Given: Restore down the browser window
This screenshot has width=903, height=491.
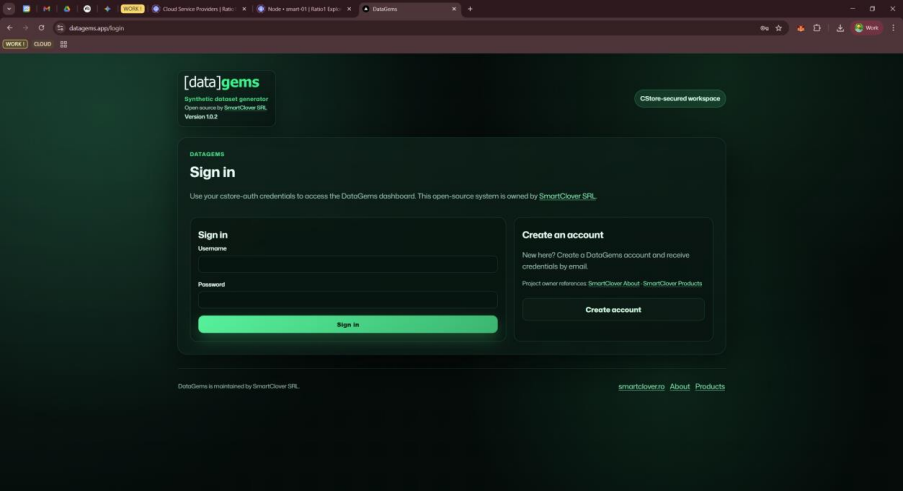Looking at the screenshot, I should click(872, 9).
